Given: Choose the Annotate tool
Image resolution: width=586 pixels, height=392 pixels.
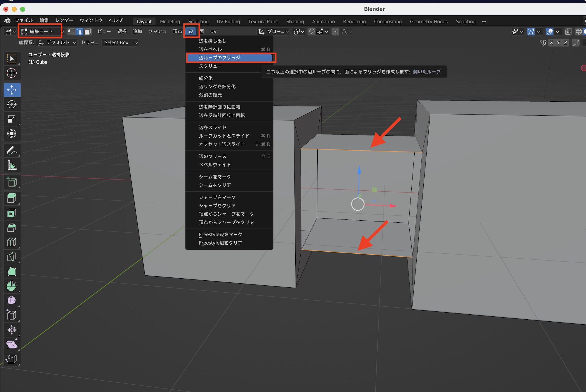Looking at the screenshot, I should (12, 150).
